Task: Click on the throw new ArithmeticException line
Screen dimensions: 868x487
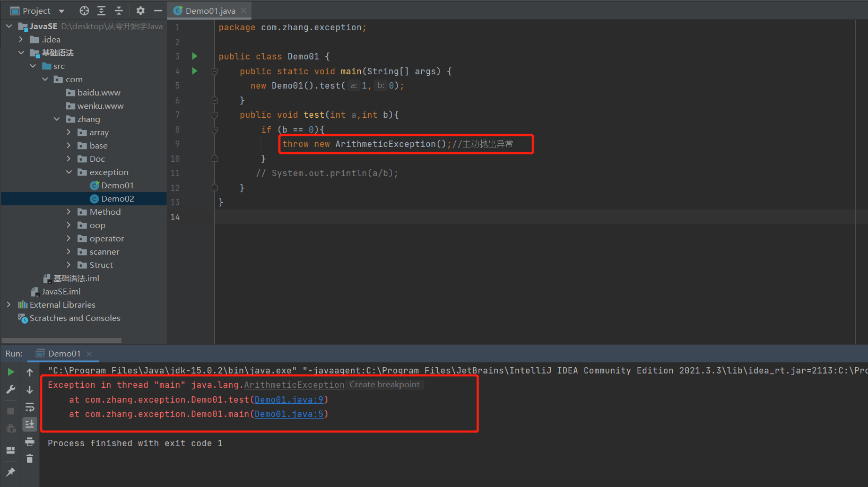Action: [398, 144]
